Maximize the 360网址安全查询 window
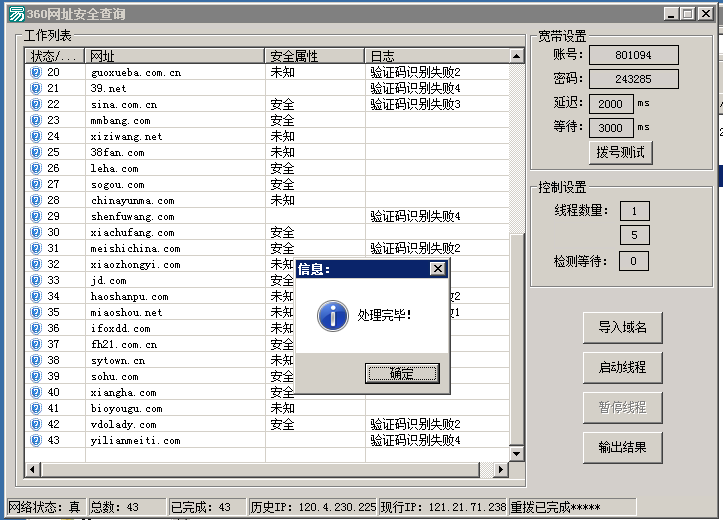The width and height of the screenshot is (723, 520). tap(688, 14)
